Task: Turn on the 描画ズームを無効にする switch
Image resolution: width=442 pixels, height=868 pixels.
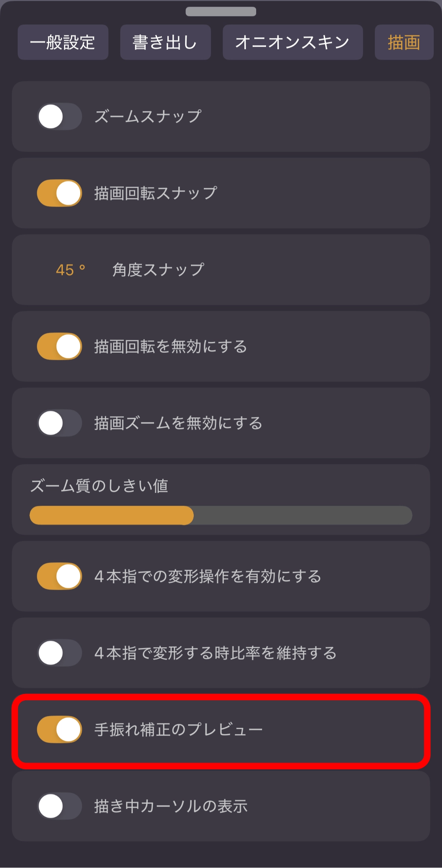Action: pyautogui.click(x=59, y=423)
